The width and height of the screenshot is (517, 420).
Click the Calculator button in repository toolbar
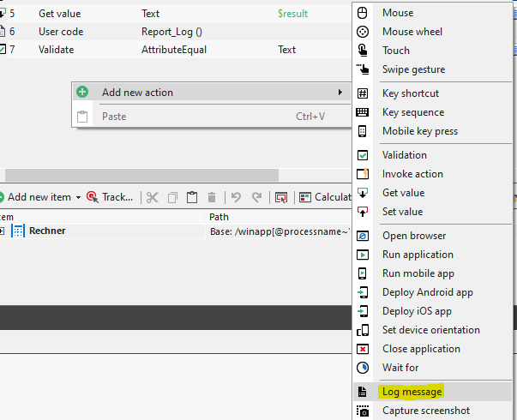pyautogui.click(x=324, y=197)
